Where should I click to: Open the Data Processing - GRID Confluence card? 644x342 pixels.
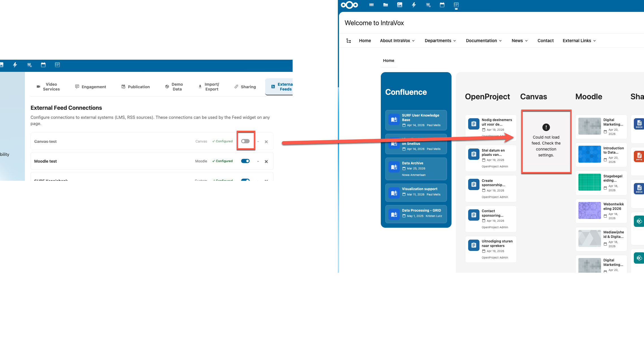(416, 214)
